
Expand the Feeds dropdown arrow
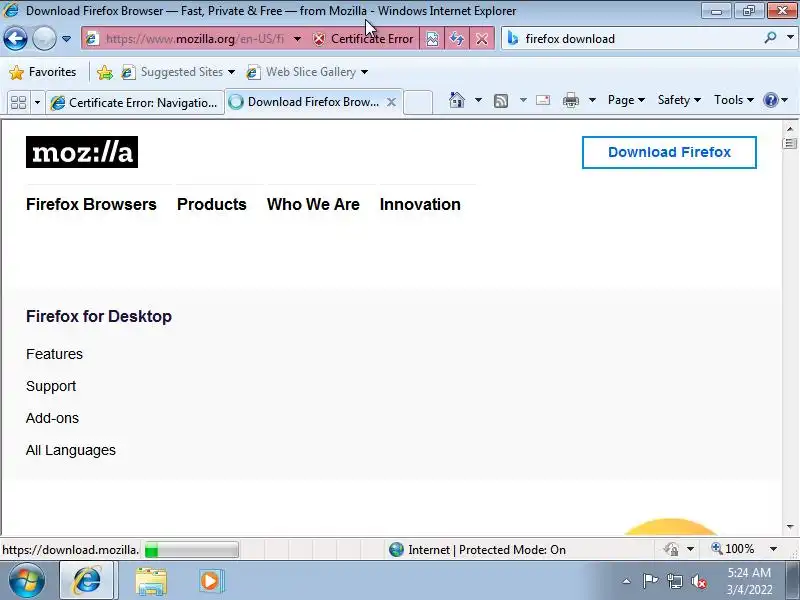pyautogui.click(x=523, y=100)
